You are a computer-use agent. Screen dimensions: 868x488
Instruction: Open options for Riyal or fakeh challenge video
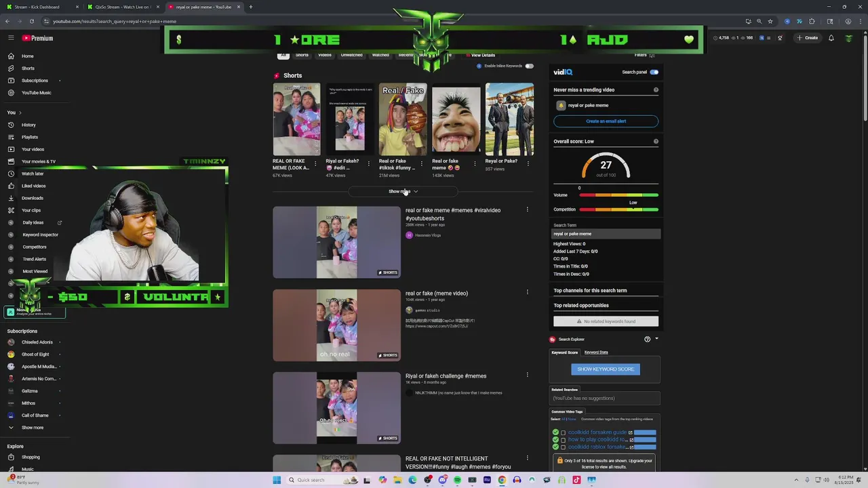[x=527, y=375]
